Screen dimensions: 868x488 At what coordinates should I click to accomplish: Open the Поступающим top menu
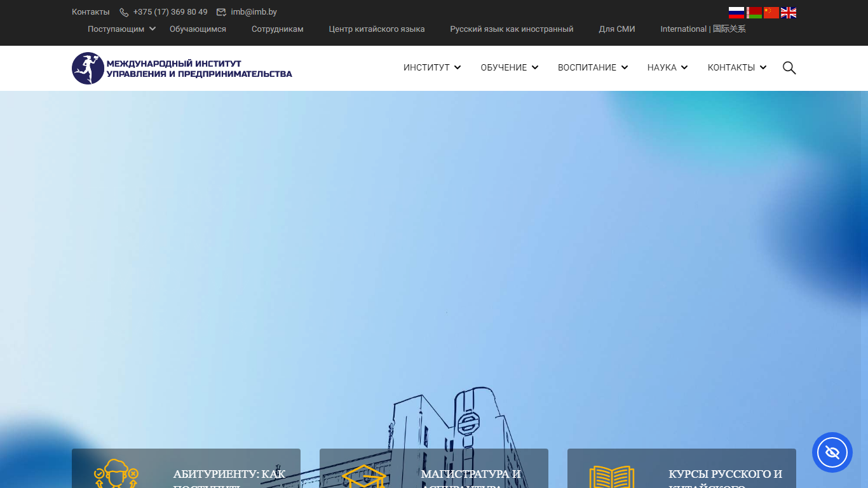point(116,29)
